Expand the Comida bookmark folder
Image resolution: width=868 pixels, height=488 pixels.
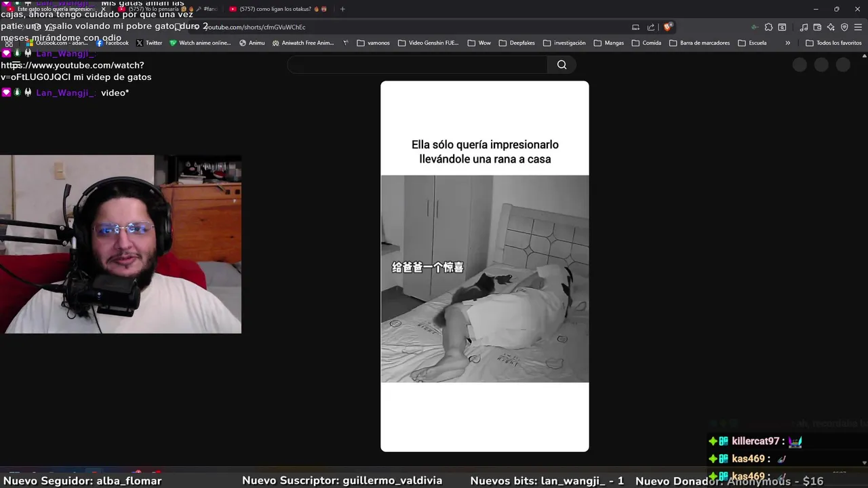pos(646,43)
